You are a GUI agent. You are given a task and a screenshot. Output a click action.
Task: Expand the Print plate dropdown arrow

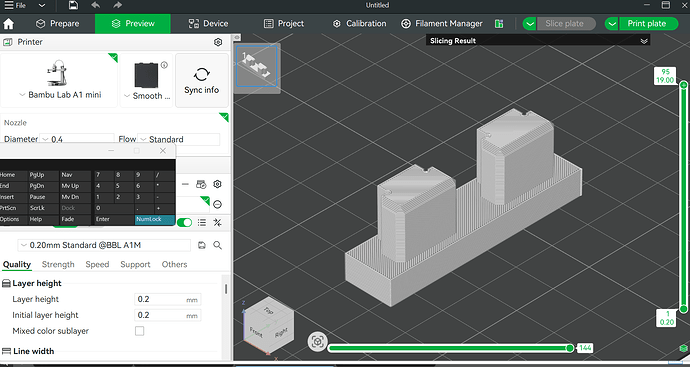(x=612, y=24)
